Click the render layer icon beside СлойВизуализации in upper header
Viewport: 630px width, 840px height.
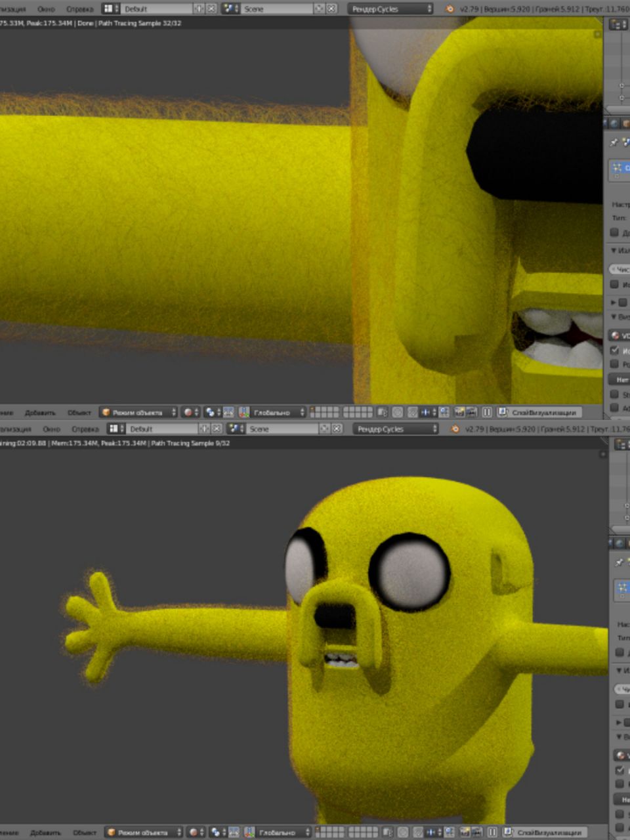coord(502,412)
